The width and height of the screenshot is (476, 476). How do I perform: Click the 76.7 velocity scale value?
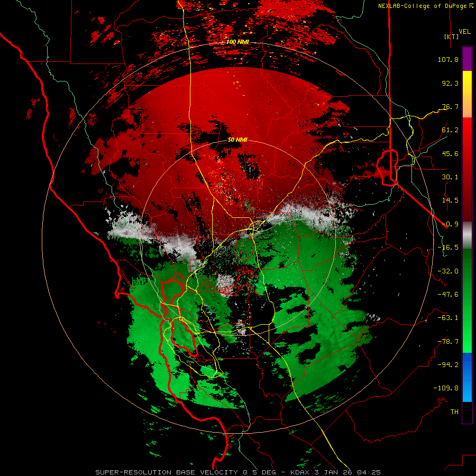[450, 106]
